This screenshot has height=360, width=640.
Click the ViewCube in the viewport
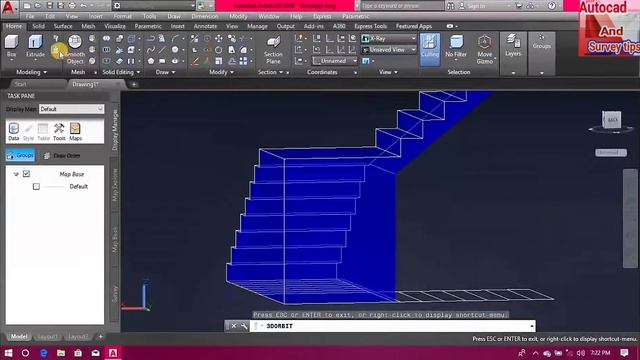coord(611,120)
